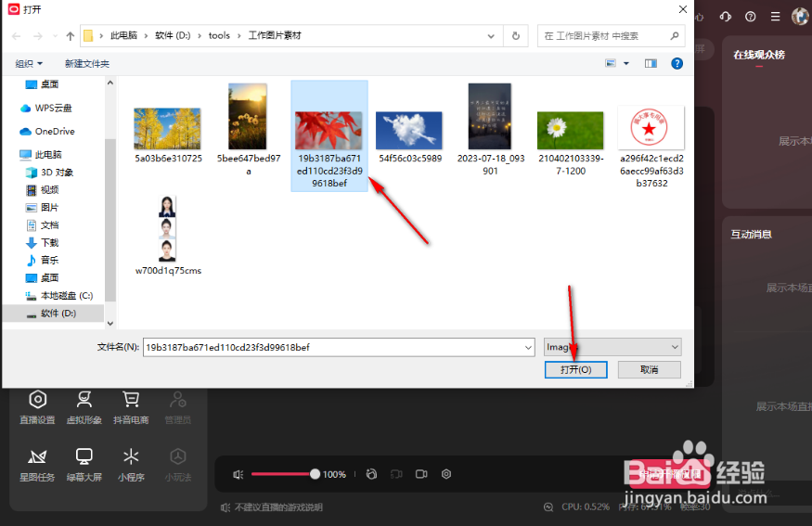Open recent locations dropdown arrow

pyautogui.click(x=55, y=36)
